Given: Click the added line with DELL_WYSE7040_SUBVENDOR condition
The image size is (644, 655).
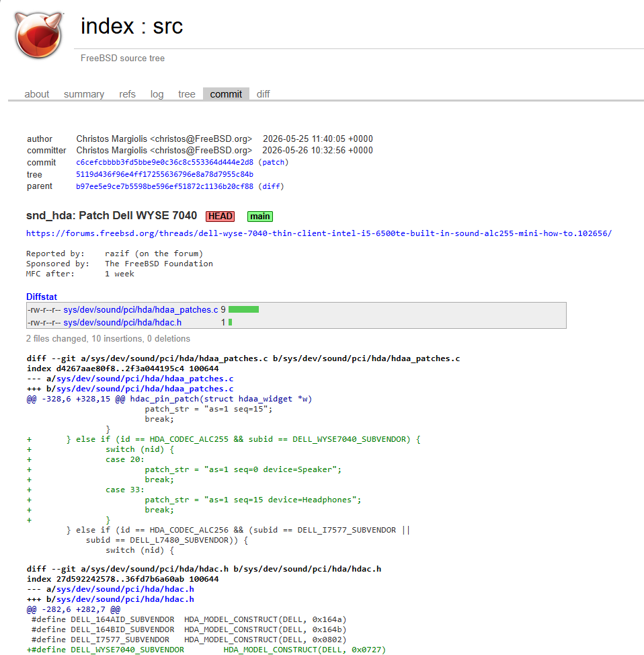Looking at the screenshot, I should pyautogui.click(x=223, y=439).
